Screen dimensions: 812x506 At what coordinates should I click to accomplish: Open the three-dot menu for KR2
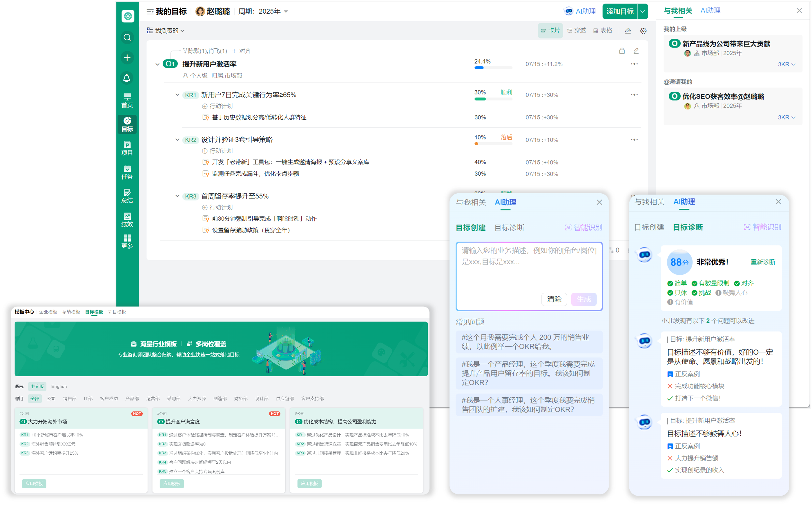click(634, 140)
